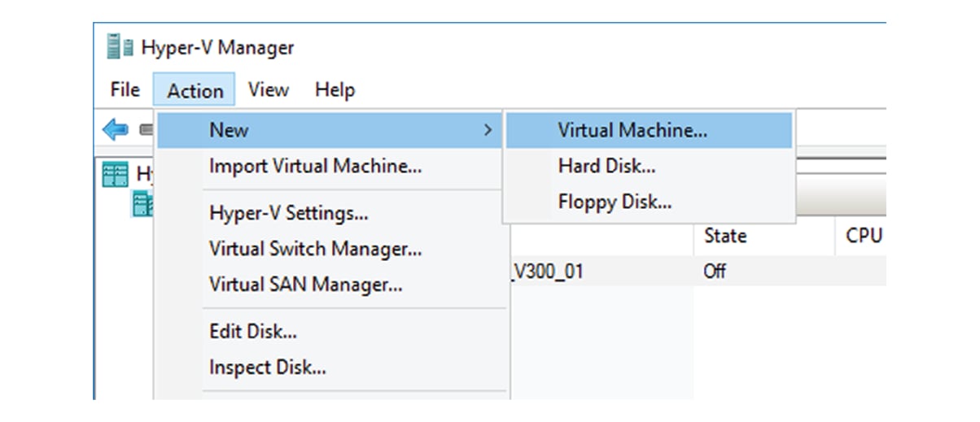
Task: Expand the New submenu arrow
Action: point(488,130)
